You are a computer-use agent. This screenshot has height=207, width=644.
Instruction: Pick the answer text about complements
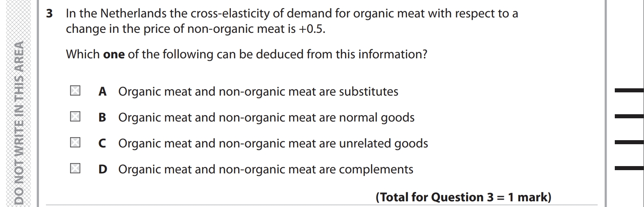pos(266,169)
